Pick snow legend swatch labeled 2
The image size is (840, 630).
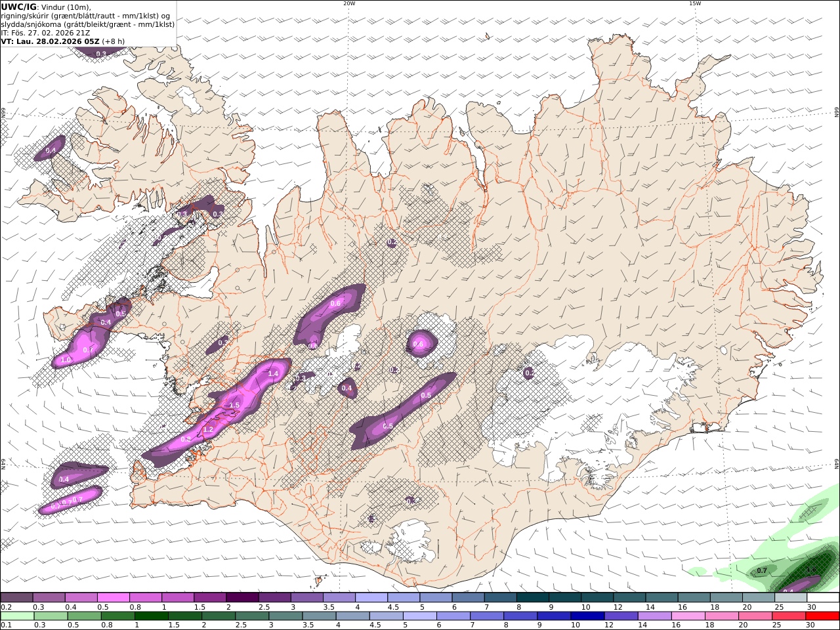coord(242,598)
